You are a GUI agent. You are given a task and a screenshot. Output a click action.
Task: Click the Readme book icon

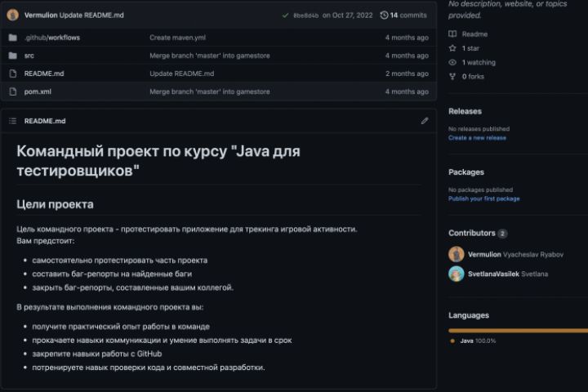click(453, 34)
